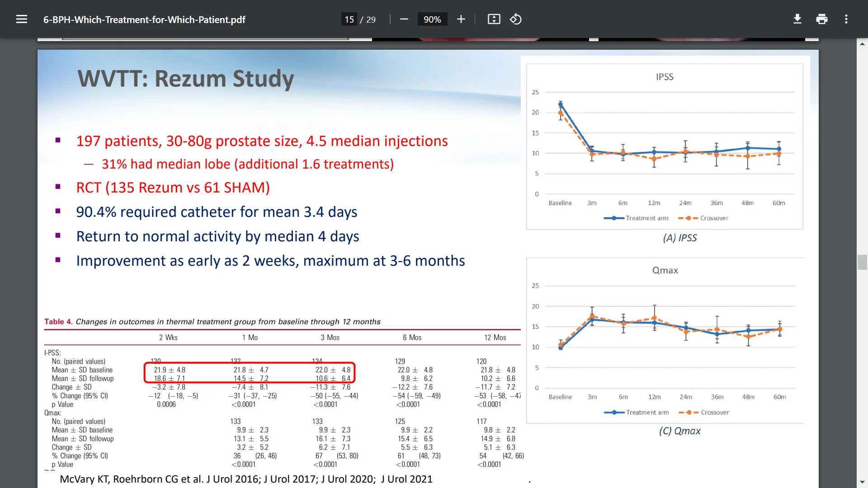Click 'Treatment arm' legend in Qmax chart
The height and width of the screenshot is (488, 868).
point(637,413)
